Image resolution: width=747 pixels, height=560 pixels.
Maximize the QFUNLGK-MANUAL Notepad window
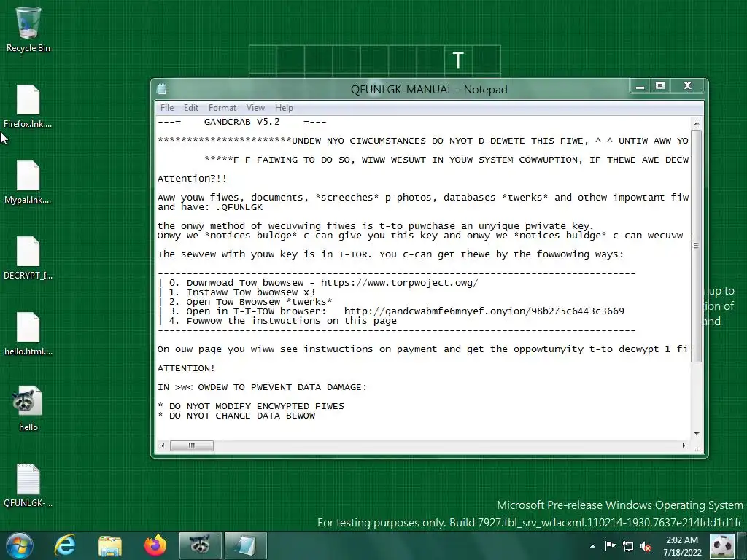coord(659,86)
